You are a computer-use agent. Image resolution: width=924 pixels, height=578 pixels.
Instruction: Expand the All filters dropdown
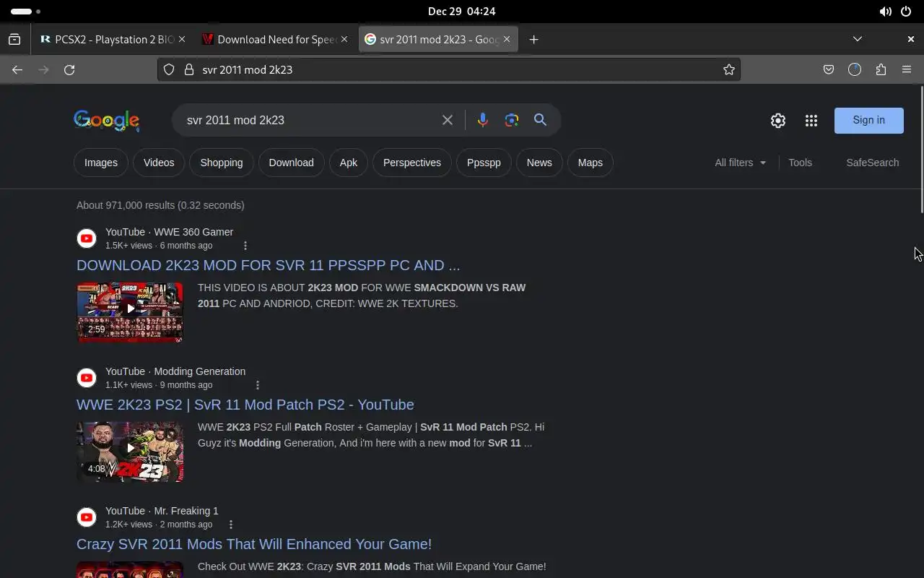point(741,163)
